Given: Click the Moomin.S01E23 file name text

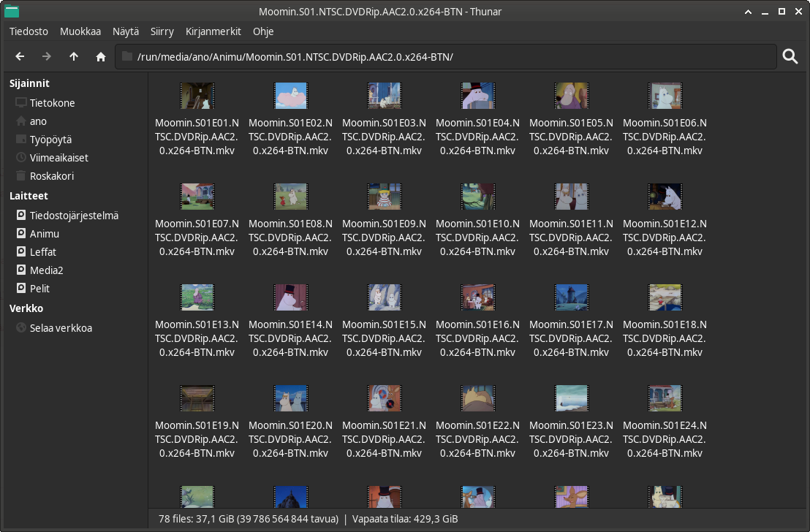Looking at the screenshot, I should (572, 439).
